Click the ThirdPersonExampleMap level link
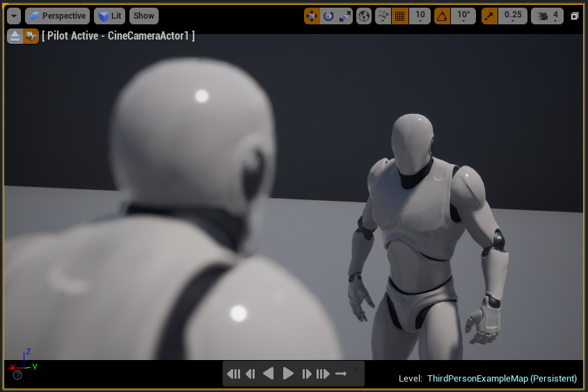 click(501, 379)
